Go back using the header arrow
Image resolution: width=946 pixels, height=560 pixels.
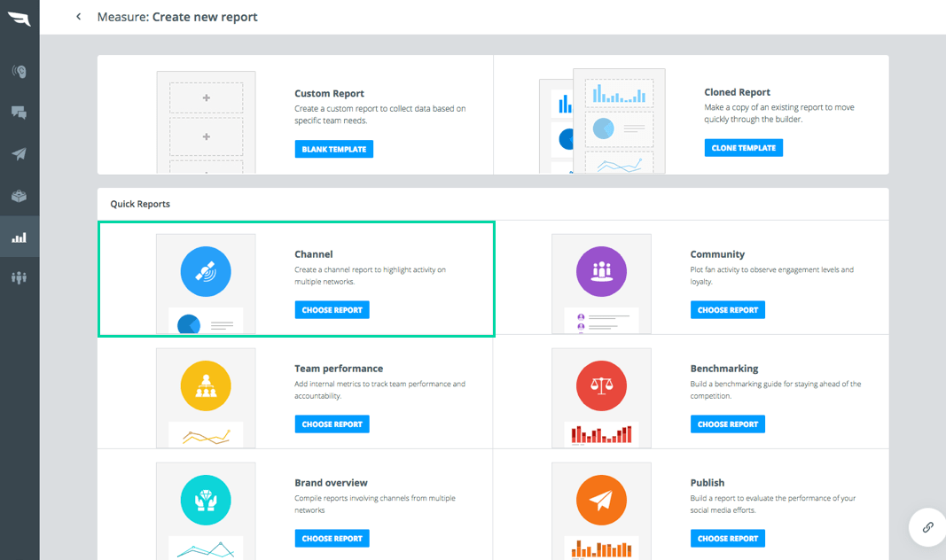pyautogui.click(x=78, y=17)
